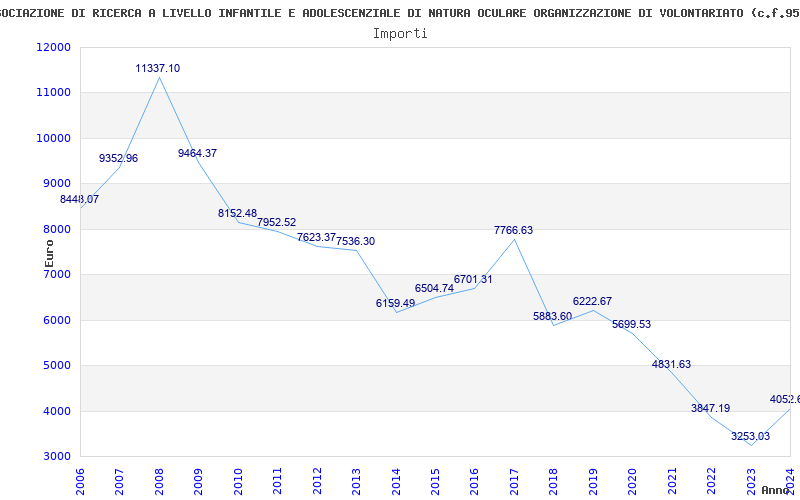Click the 6504.74 data label
Screen dimensions: 800x500
pyautogui.click(x=434, y=288)
